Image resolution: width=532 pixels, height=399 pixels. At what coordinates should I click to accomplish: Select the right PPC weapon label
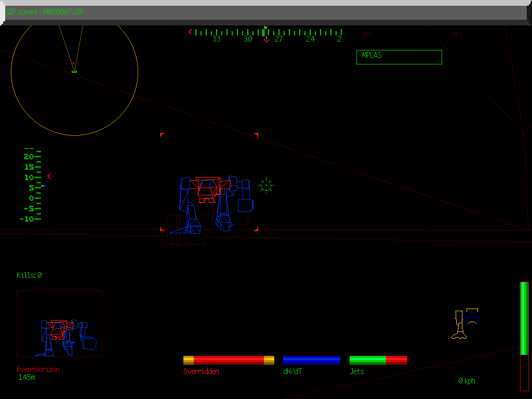457,35
